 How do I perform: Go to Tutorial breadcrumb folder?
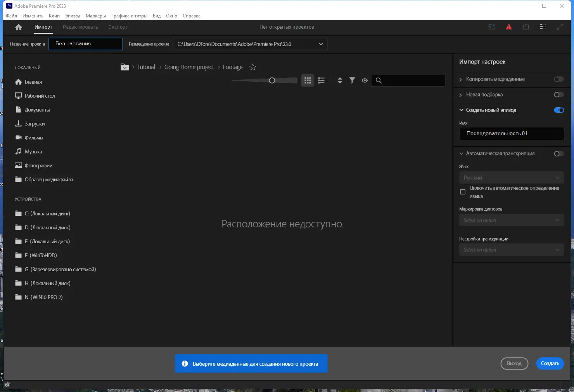146,67
